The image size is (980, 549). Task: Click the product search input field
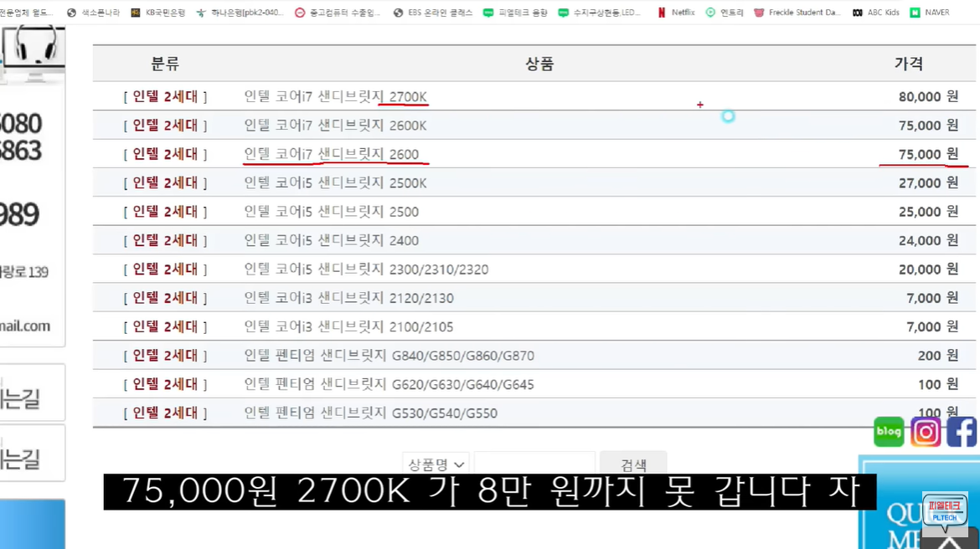534,464
